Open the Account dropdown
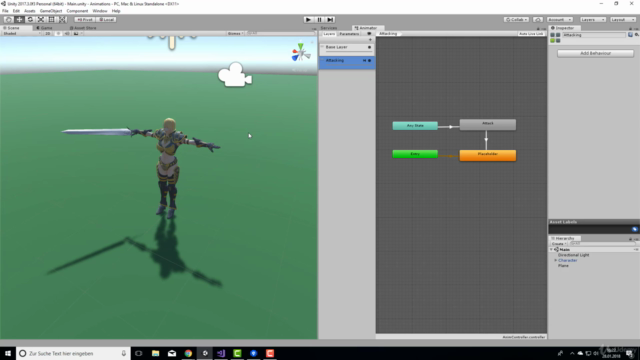The height and width of the screenshot is (360, 640). coord(560,20)
